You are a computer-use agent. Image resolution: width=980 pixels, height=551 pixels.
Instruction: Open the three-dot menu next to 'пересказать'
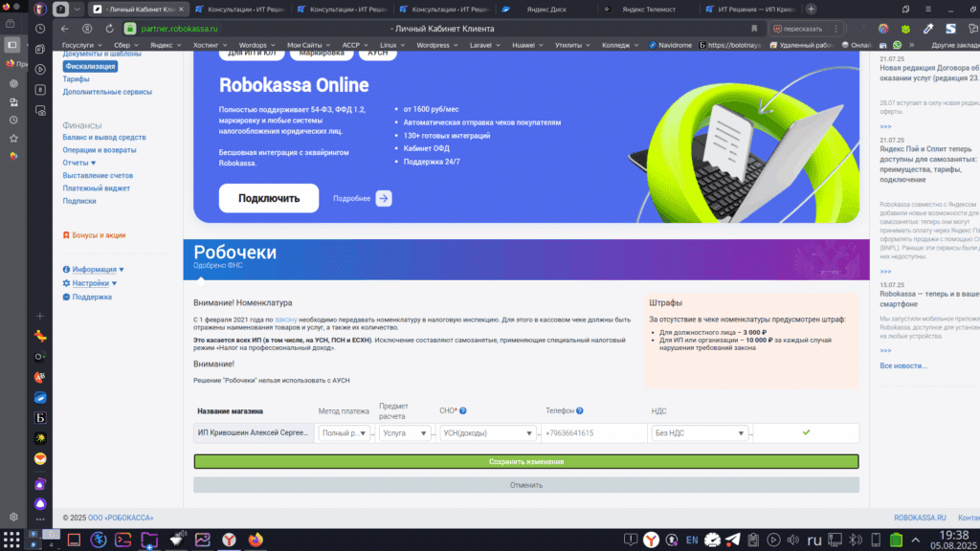pyautogui.click(x=836, y=29)
